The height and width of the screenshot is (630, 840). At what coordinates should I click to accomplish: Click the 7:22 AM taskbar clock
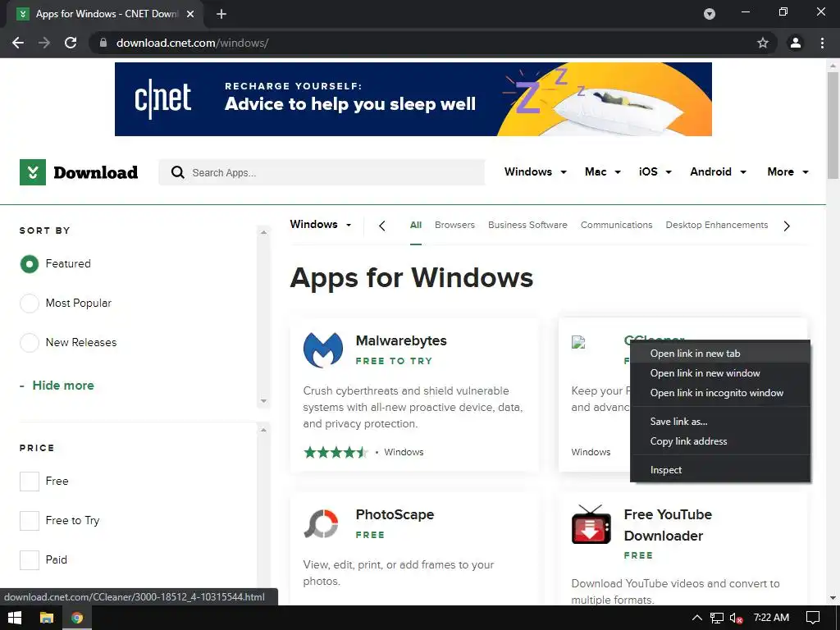click(771, 618)
